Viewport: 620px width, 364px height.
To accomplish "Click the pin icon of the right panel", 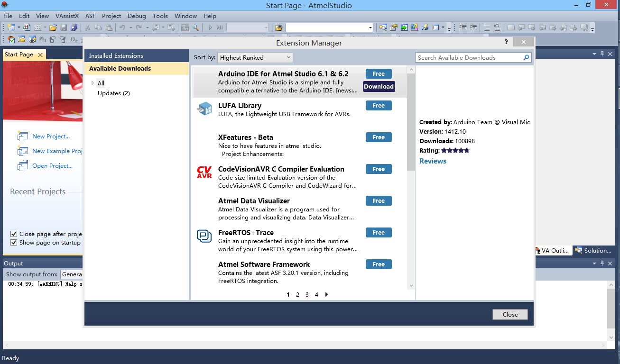I will point(602,54).
